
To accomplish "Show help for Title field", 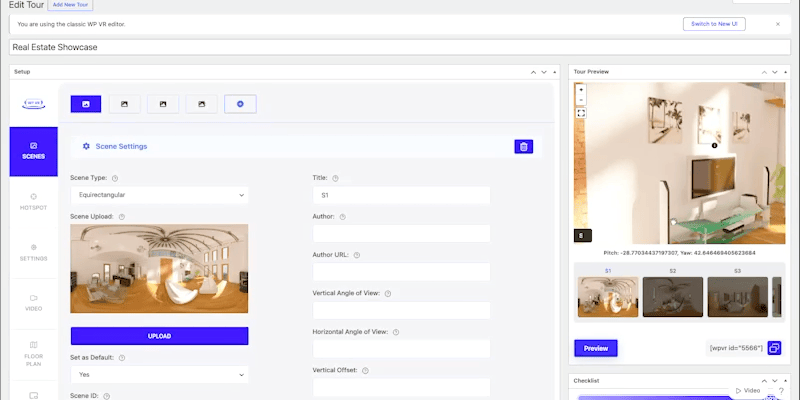I will coord(335,179).
